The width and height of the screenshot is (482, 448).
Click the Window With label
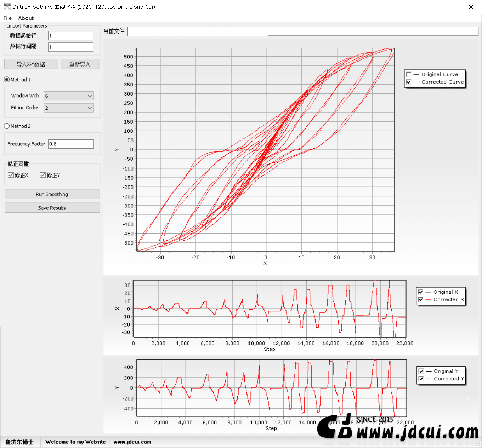25,96
